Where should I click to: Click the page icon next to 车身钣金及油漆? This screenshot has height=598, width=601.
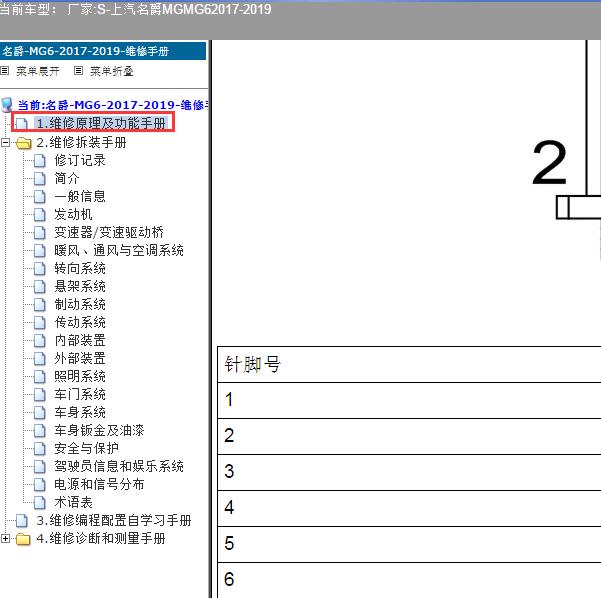[x=39, y=431]
